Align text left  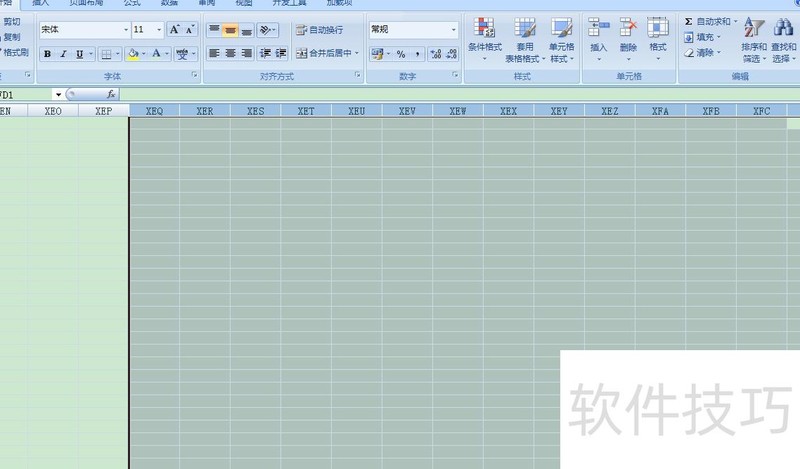[214, 53]
